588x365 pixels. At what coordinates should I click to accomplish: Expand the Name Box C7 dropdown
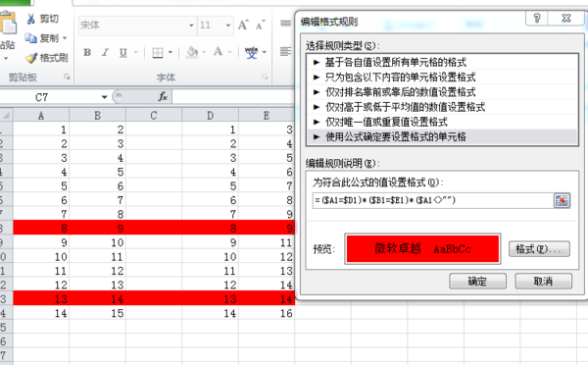pos(104,97)
